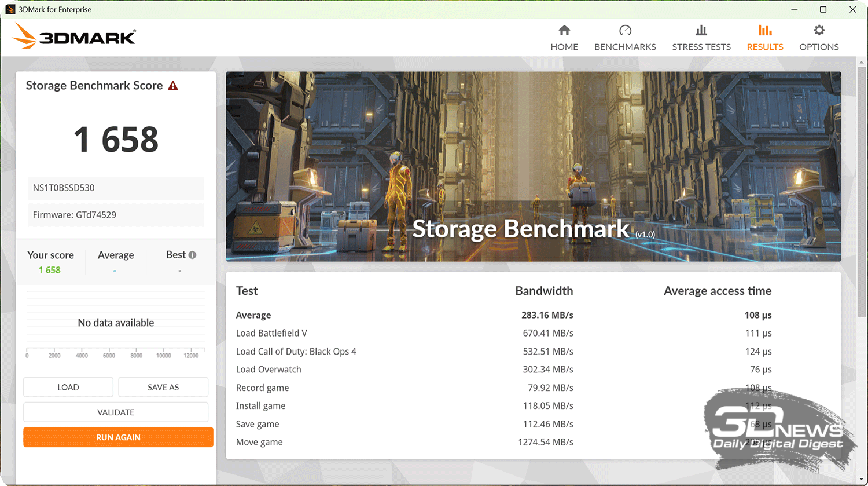
Task: Maximize the 3DMark window
Action: click(823, 9)
